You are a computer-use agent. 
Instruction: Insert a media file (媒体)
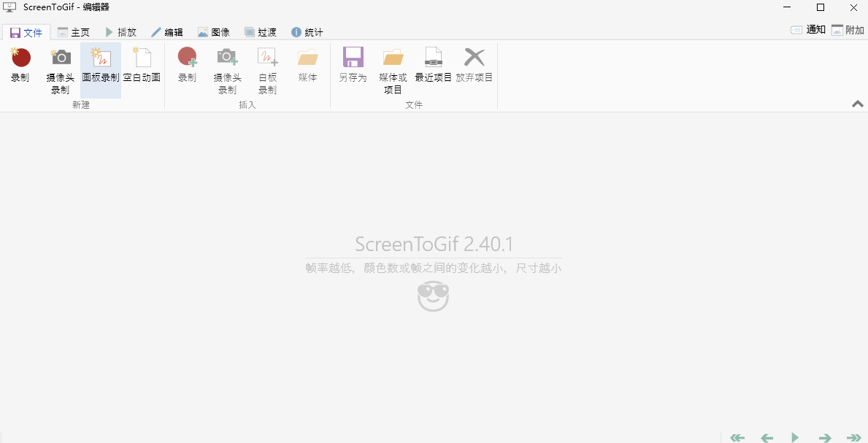(307, 69)
